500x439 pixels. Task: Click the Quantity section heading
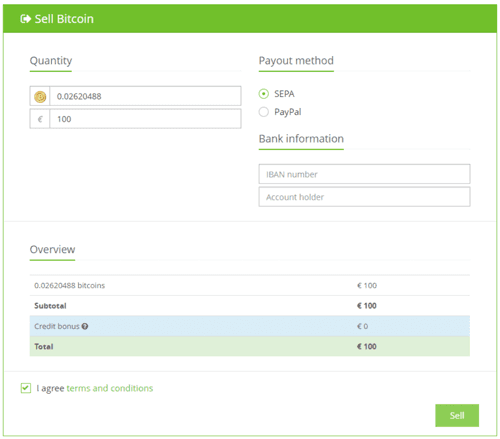point(51,61)
